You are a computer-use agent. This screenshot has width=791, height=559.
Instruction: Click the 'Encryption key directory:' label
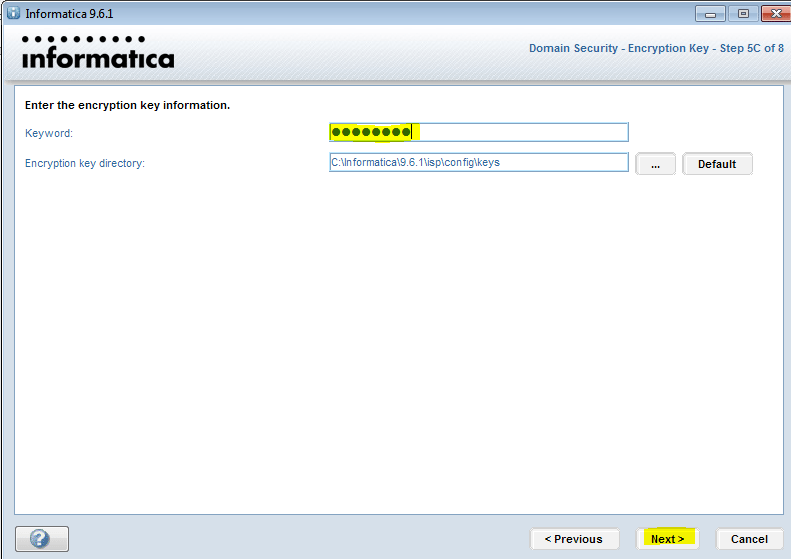[x=85, y=163]
